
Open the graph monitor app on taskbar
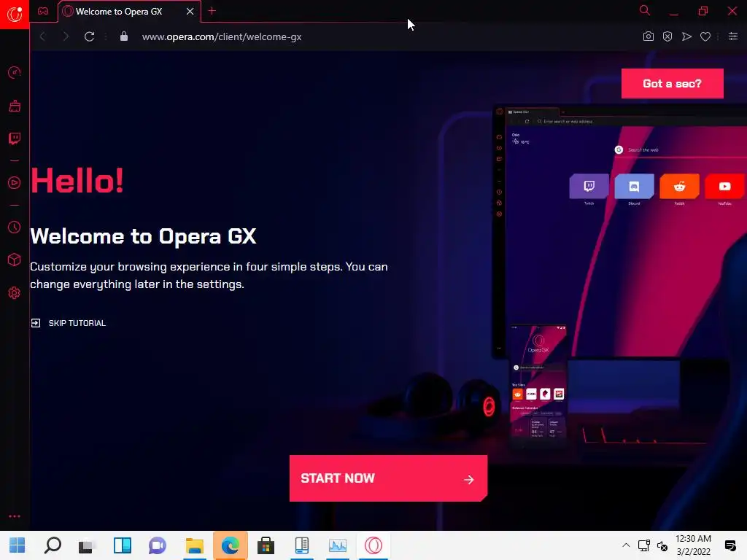point(337,545)
